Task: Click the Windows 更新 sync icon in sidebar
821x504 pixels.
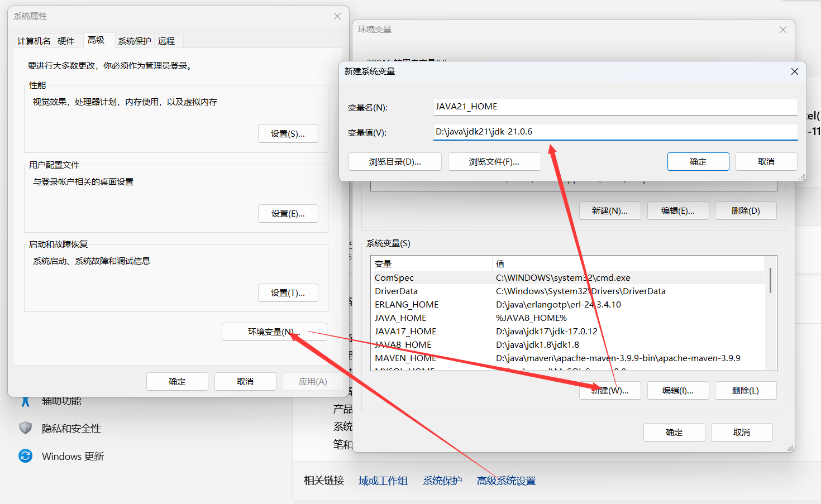Action: pyautogui.click(x=25, y=456)
